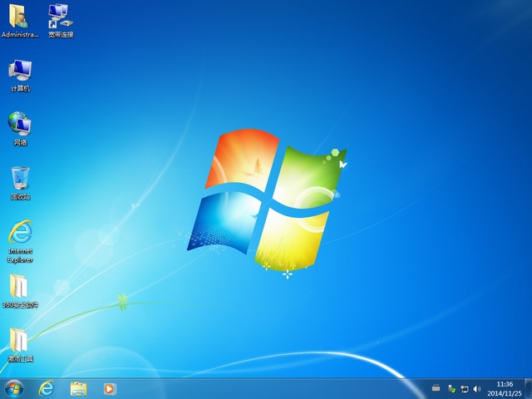Select the Administrator user folder icon
532x399 pixels.
pyautogui.click(x=20, y=17)
